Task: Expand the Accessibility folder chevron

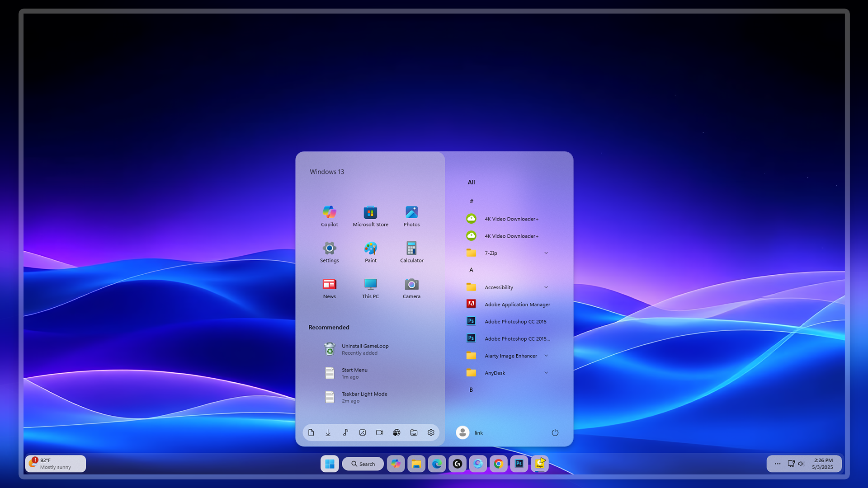Action: pos(546,287)
